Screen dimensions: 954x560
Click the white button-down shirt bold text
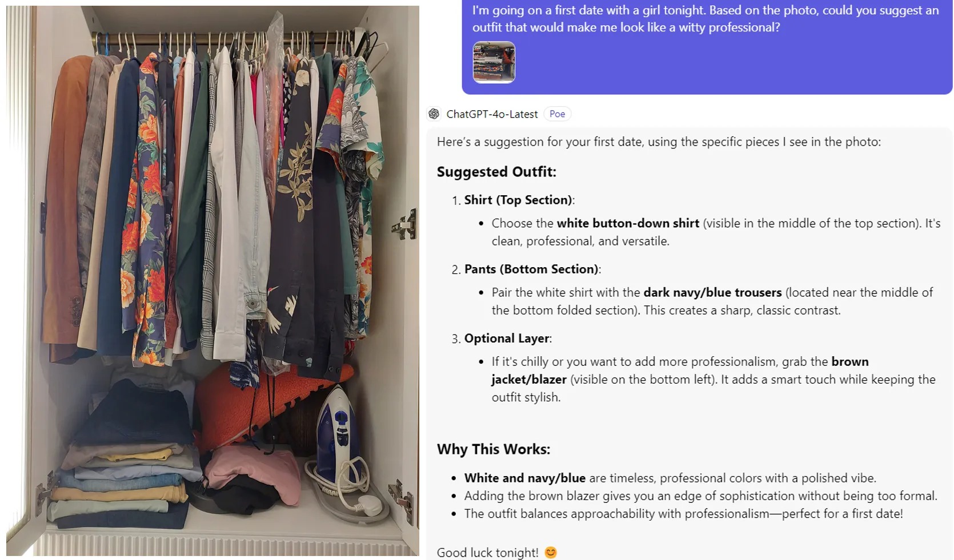pos(628,223)
